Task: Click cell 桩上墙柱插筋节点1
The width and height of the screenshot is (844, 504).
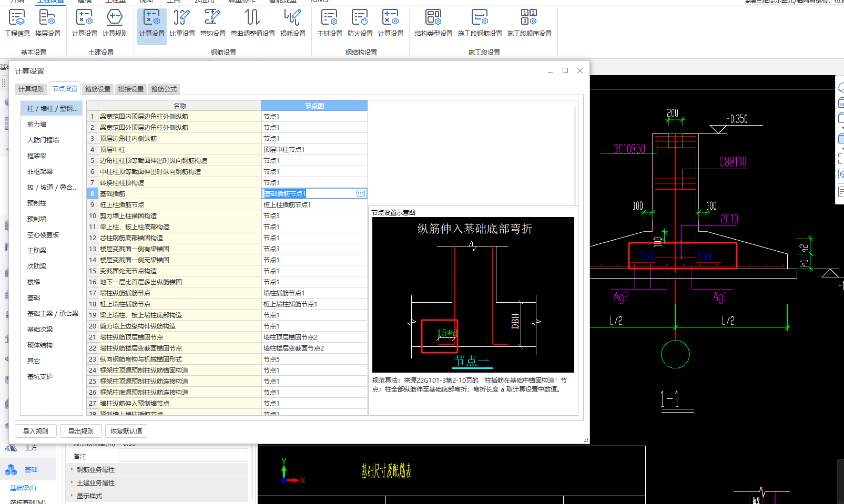Action: [314, 304]
